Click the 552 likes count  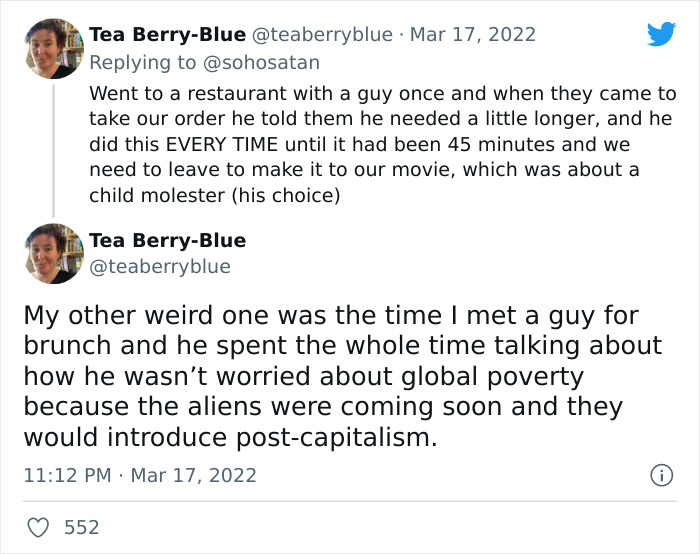[x=82, y=527]
